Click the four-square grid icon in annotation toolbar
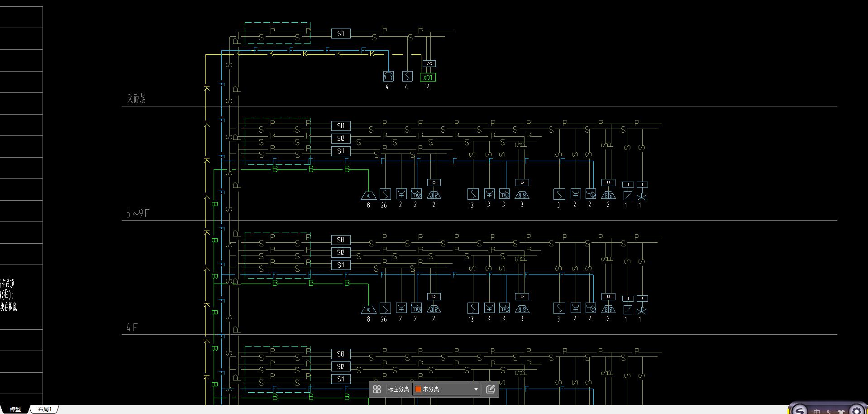 [x=377, y=389]
